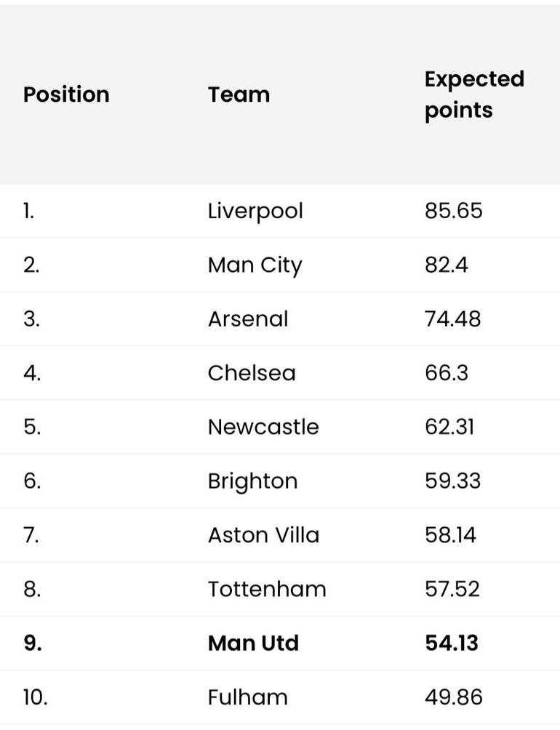Pick Aston Villa in the table
The width and height of the screenshot is (560, 730).
pyautogui.click(x=263, y=535)
